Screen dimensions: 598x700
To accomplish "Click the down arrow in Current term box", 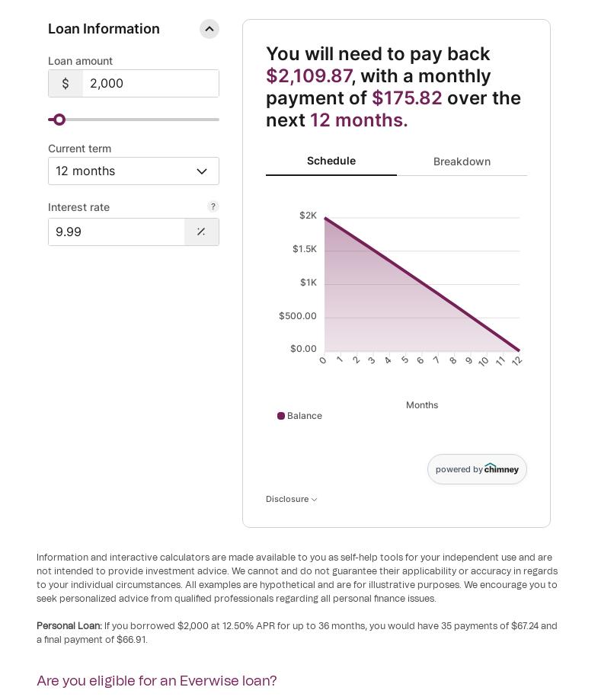I will (202, 171).
